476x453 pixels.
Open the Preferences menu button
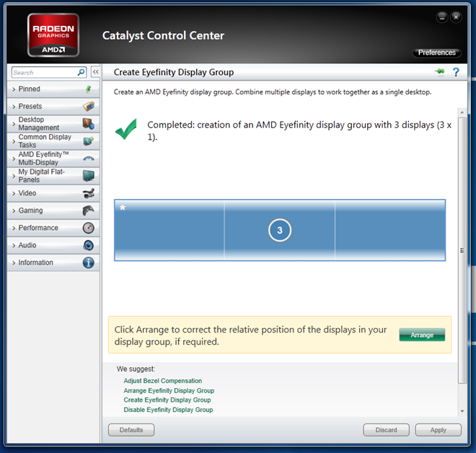pyautogui.click(x=437, y=53)
